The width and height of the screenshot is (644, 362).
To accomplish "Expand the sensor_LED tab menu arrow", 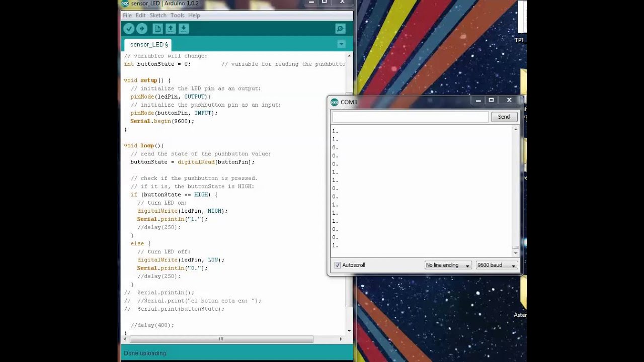I will [x=341, y=44].
